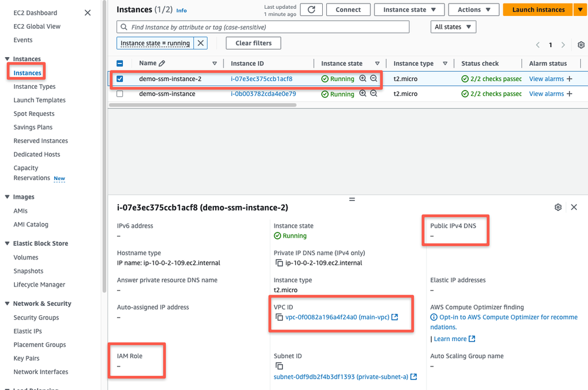Viewport: 588px width, 390px height.
Task: Copy the Subnet ID icon
Action: 279,366
